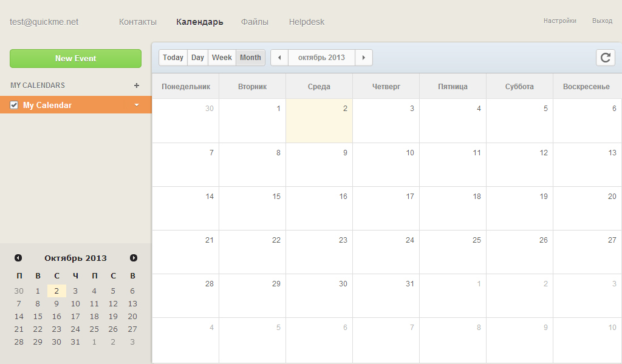The height and width of the screenshot is (364, 622).
Task: Click the Понедельник column header
Action: pyautogui.click(x=186, y=86)
